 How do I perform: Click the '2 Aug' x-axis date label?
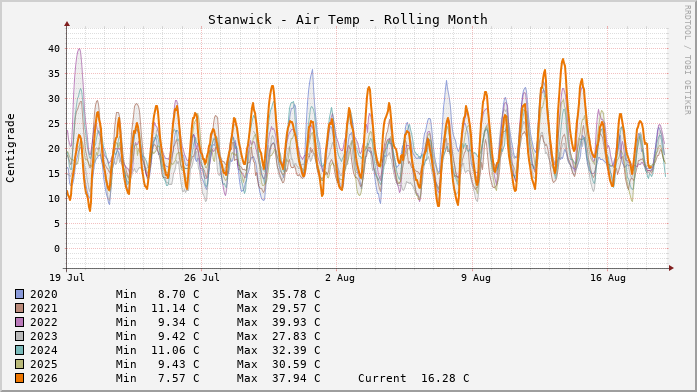tap(340, 278)
